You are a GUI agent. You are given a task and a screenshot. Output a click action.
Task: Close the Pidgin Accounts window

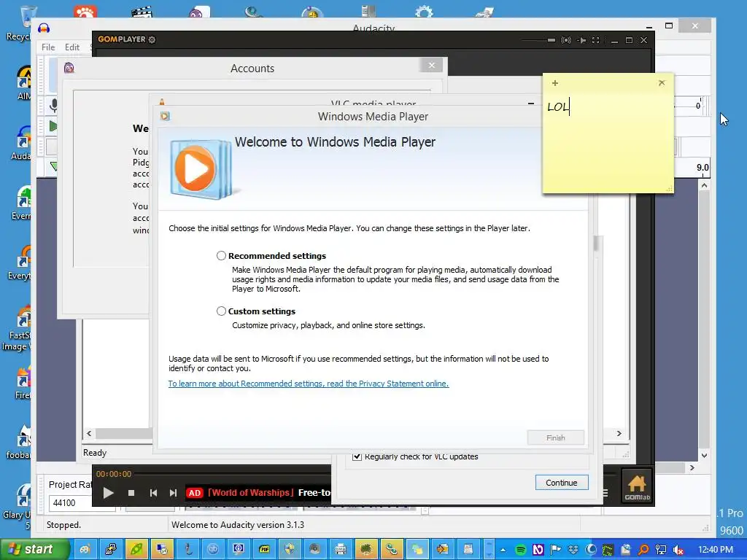coord(432,65)
